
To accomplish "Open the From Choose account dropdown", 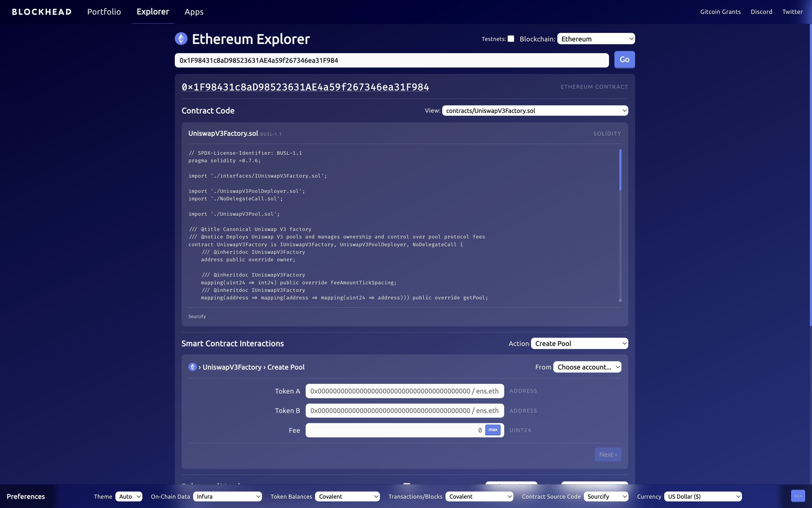I will (587, 367).
